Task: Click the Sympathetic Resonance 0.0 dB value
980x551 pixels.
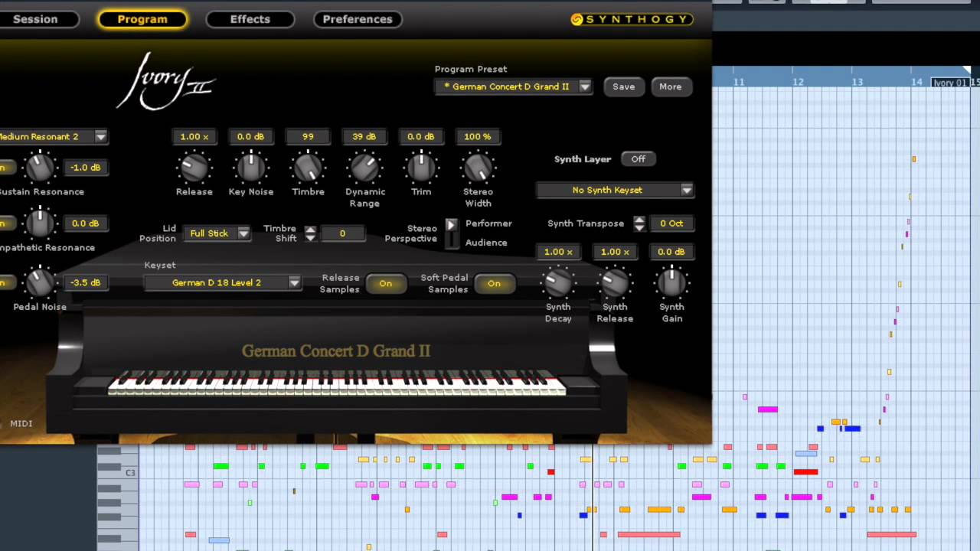Action: coord(85,223)
